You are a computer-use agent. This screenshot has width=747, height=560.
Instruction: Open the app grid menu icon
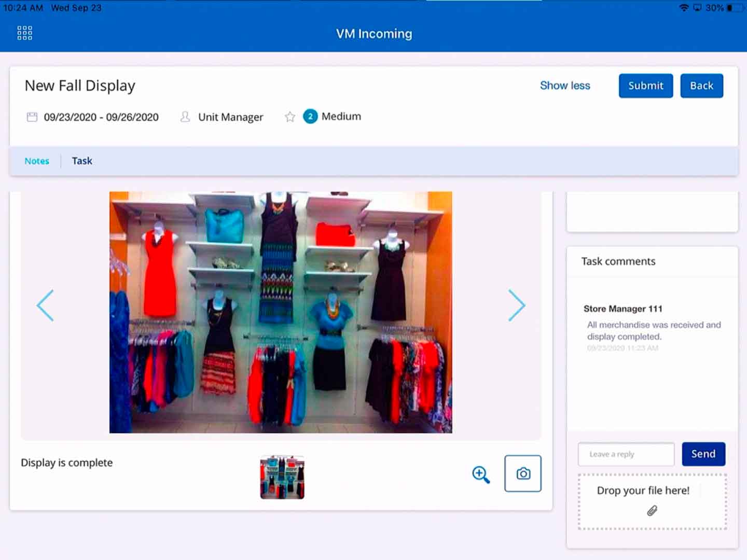[x=24, y=33]
